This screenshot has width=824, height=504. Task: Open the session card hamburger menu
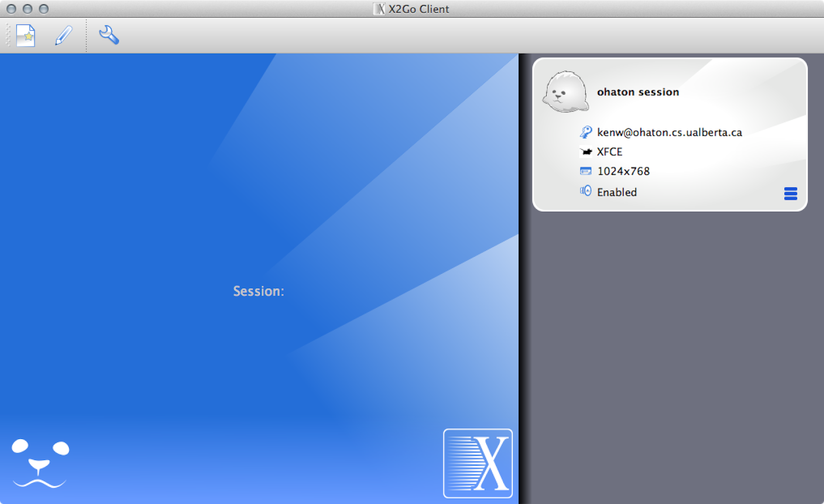pos(791,194)
